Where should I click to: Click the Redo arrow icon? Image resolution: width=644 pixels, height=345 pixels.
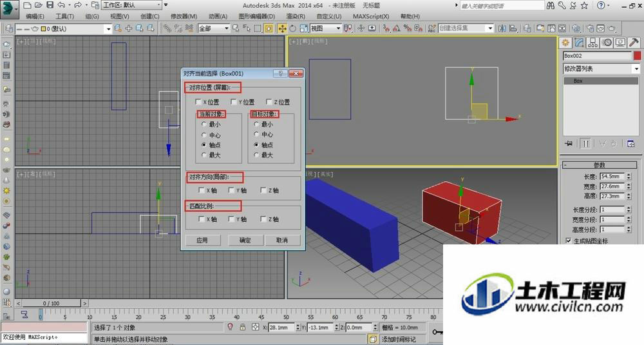point(78,5)
